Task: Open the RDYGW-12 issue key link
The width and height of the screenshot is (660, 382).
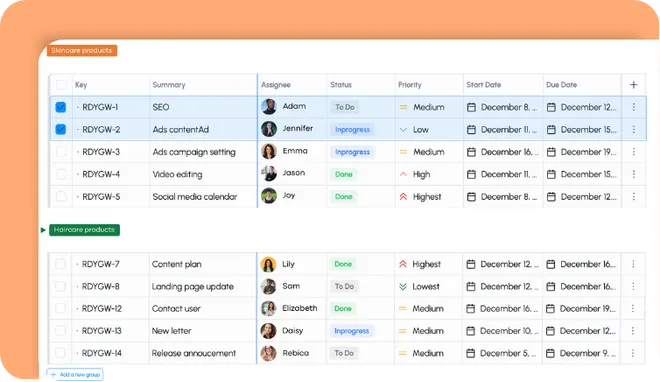Action: [101, 309]
